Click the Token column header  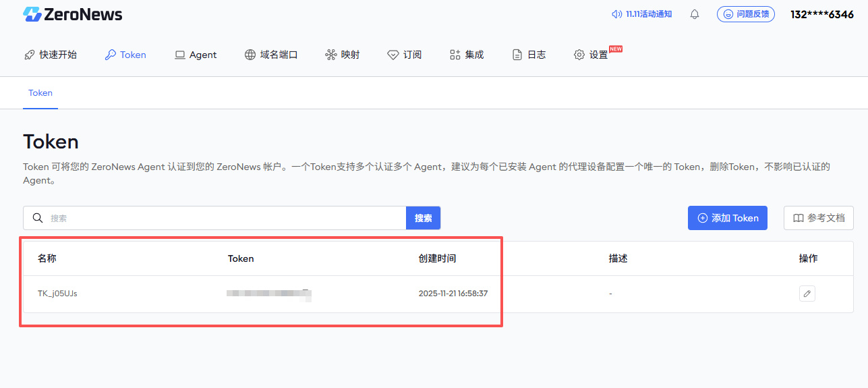(241, 258)
